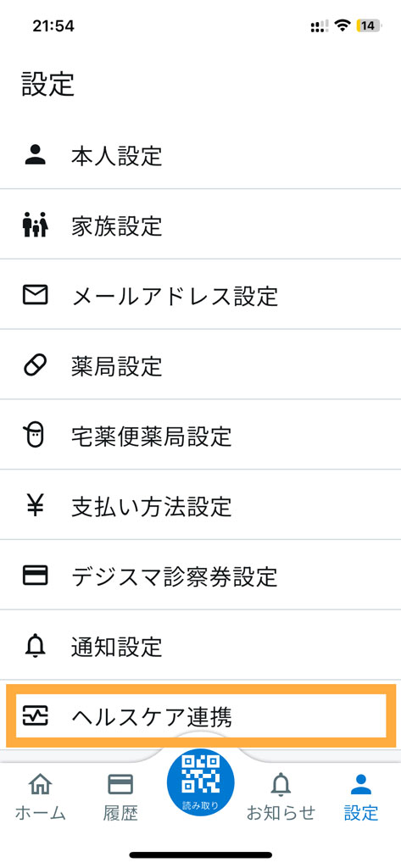Tap the envelope icon for メールアドレス設定
The height and width of the screenshot is (868, 401).
point(36,295)
